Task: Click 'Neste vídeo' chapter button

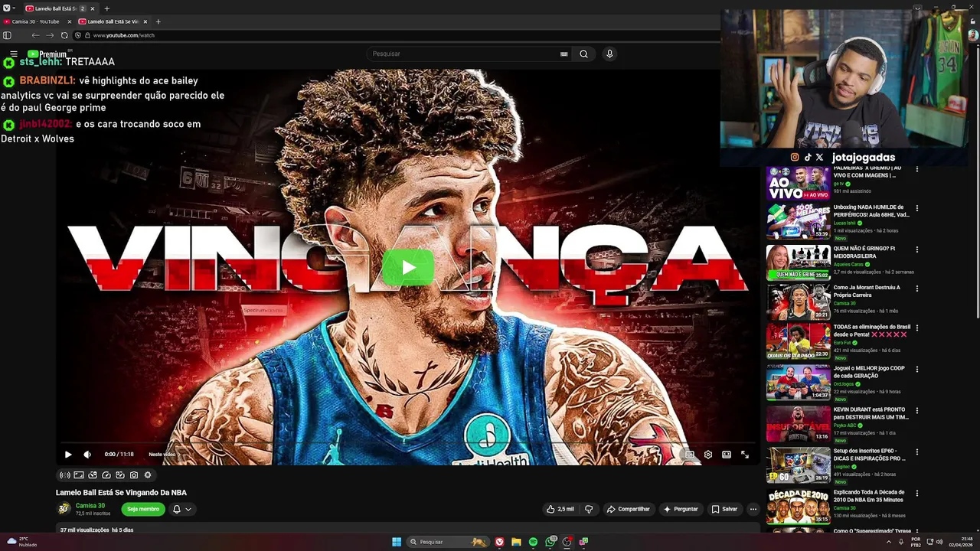Action: 164,455
